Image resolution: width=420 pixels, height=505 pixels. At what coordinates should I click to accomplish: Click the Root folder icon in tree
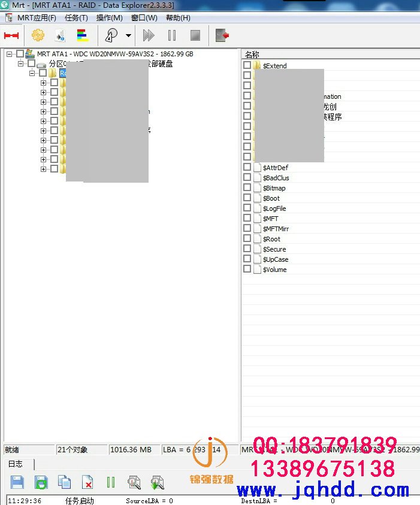pos(52,73)
